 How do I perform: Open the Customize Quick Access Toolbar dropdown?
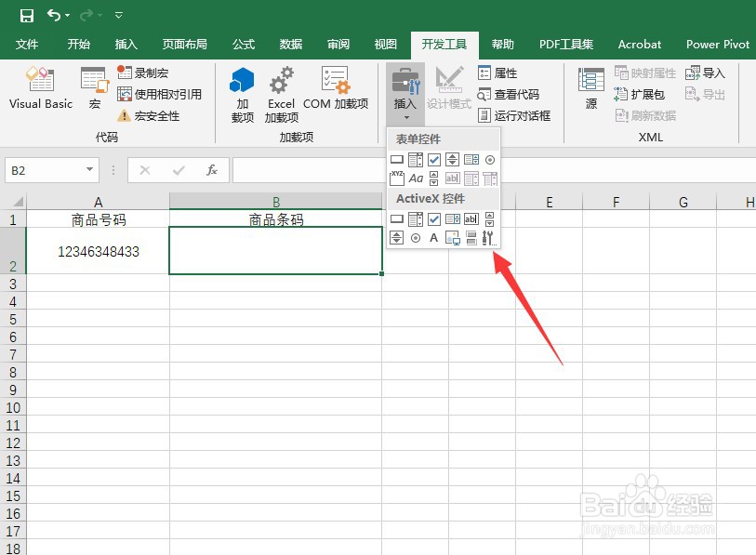(x=119, y=16)
